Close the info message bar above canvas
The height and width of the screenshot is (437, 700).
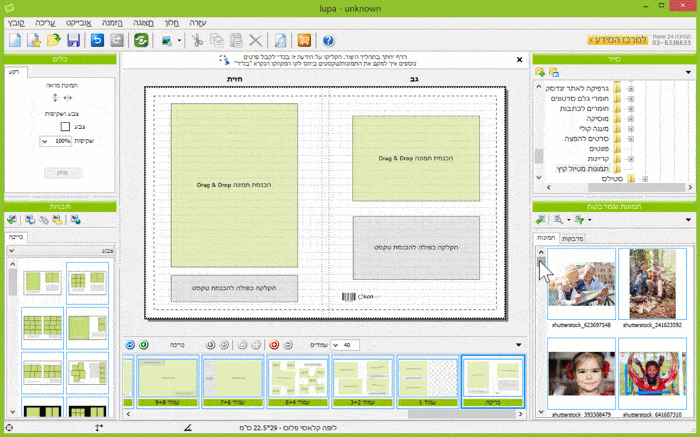[x=518, y=60]
